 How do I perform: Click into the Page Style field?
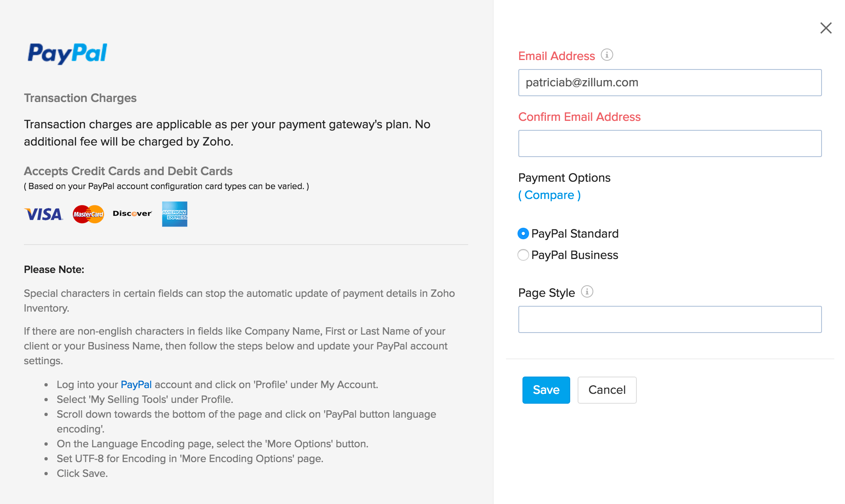click(x=670, y=319)
